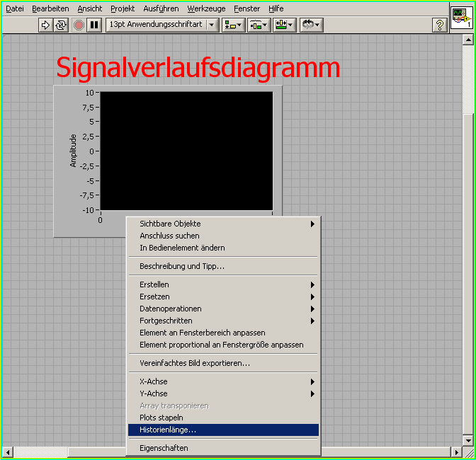Open the Reorder toolbar menu
Screen dimensions: 476x460
pyautogui.click(x=312, y=25)
